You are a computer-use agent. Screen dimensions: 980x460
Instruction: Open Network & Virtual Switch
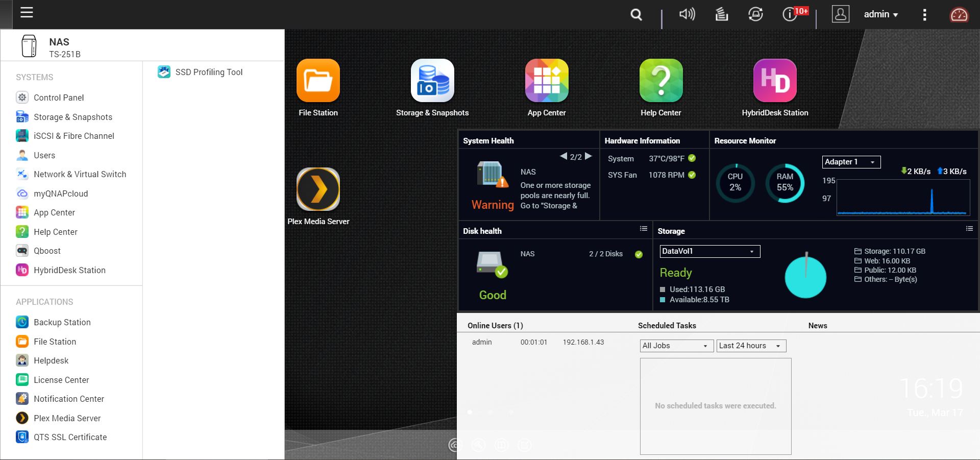71,174
